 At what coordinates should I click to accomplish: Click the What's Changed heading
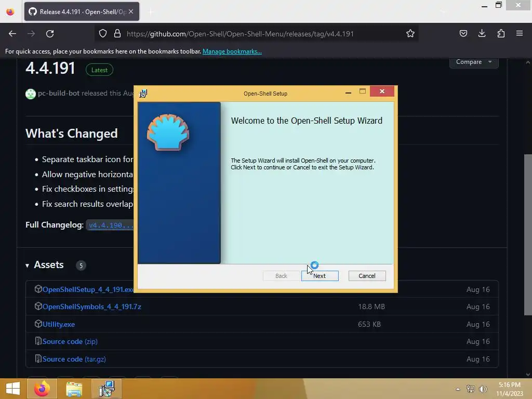tap(72, 134)
